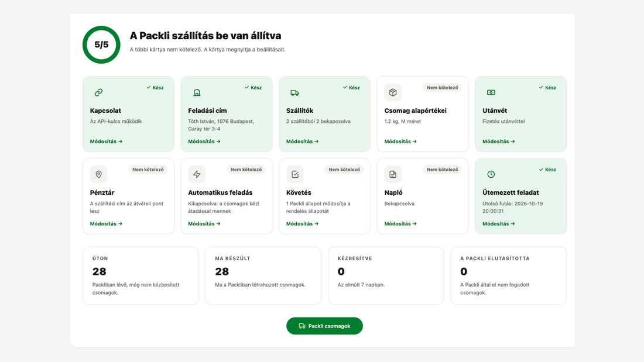The width and height of the screenshot is (644, 362).
Task: Click the Napló card title
Action: pyautogui.click(x=393, y=192)
